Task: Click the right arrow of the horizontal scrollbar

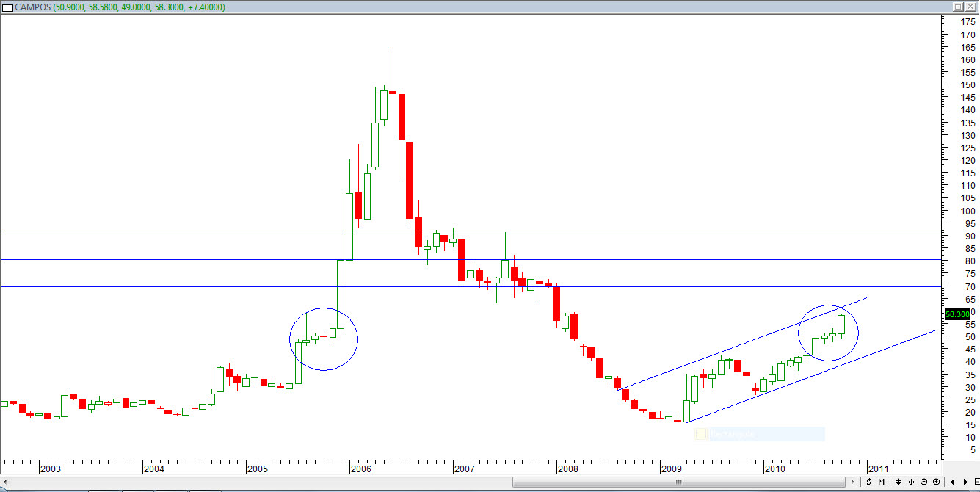Action: [853, 481]
